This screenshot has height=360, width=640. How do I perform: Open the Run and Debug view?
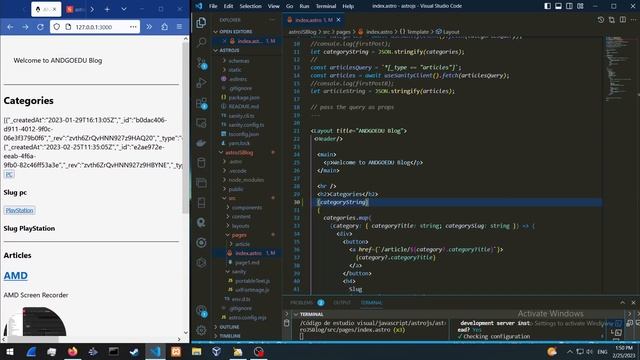click(201, 83)
